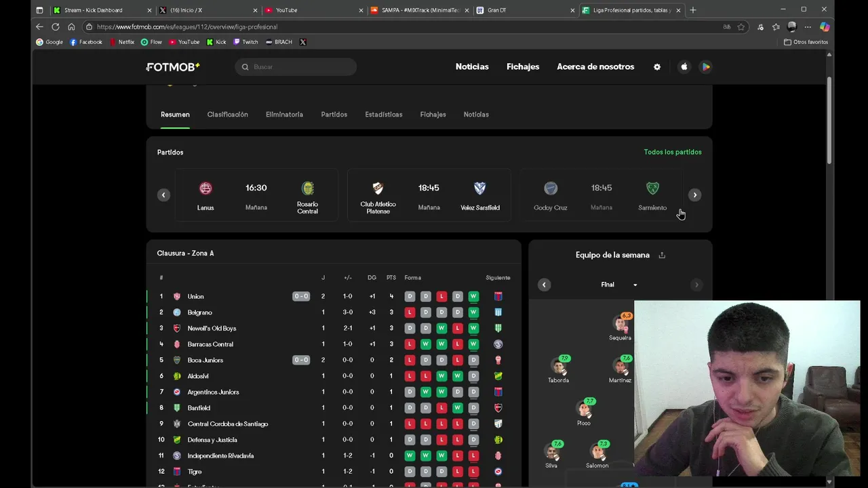Screen dimensions: 868x488
Task: Open FotMob settings gear icon
Action: [656, 67]
